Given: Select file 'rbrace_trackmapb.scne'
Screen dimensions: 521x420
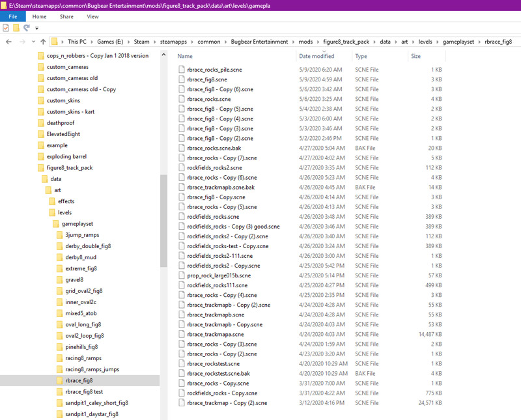Looking at the screenshot, I should [216, 315].
